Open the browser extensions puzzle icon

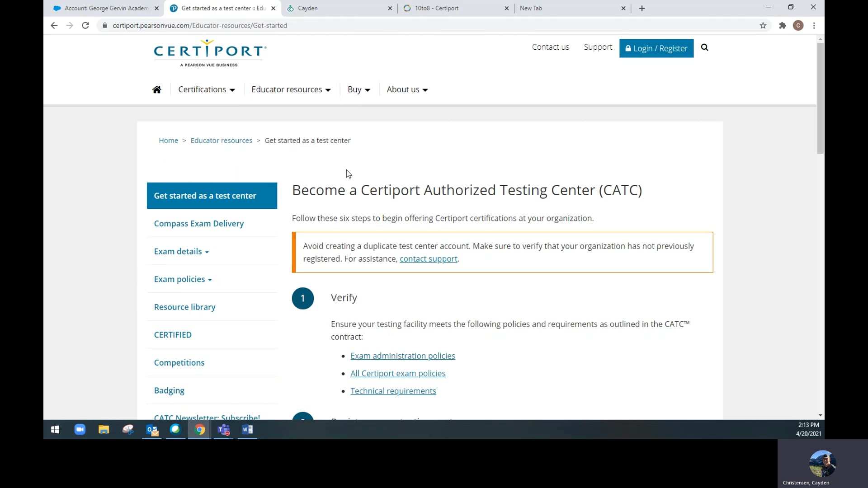pyautogui.click(x=783, y=25)
